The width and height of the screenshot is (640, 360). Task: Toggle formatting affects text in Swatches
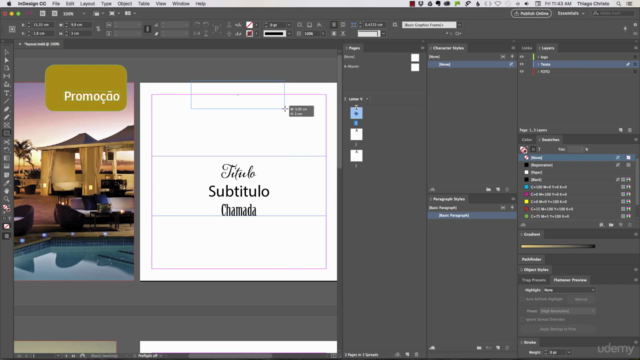539,149
